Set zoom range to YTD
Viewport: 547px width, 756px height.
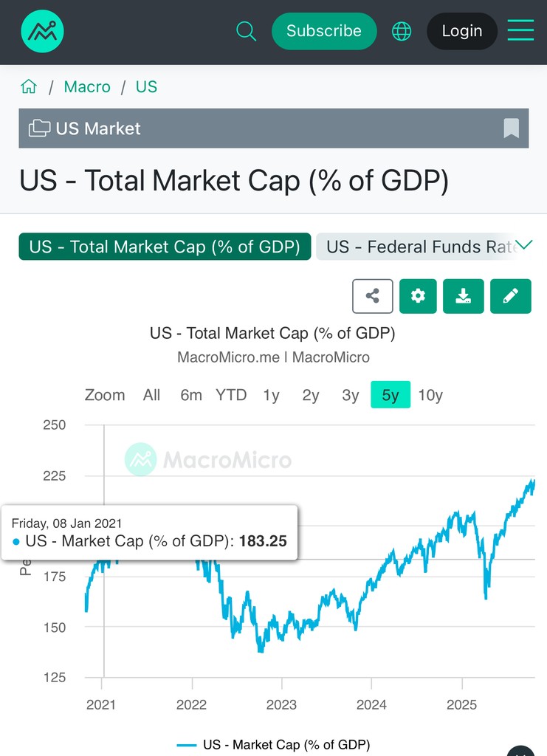point(231,395)
